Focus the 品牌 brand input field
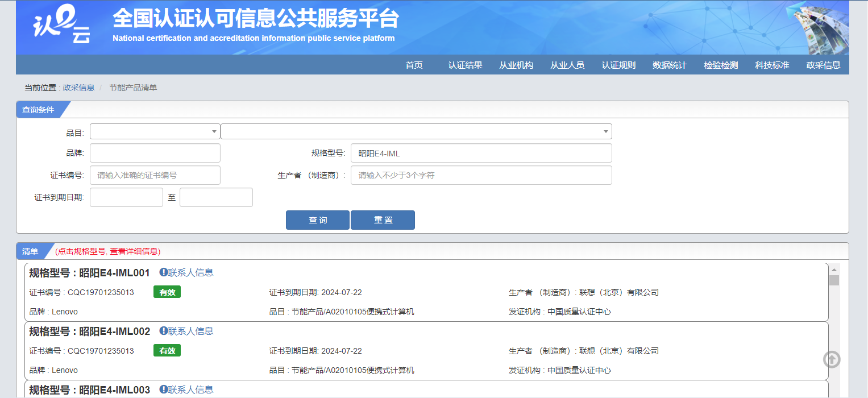 click(155, 153)
